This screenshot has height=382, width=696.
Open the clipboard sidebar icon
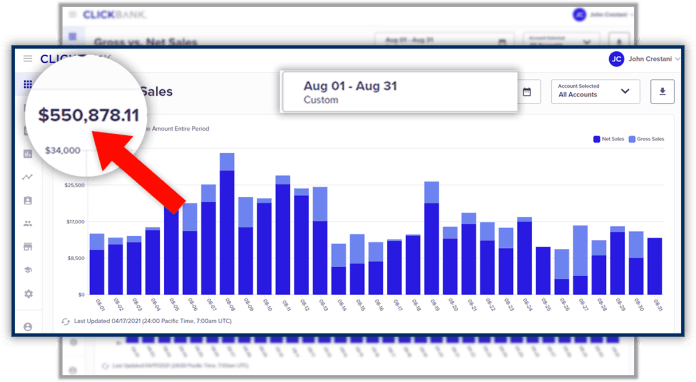28,201
